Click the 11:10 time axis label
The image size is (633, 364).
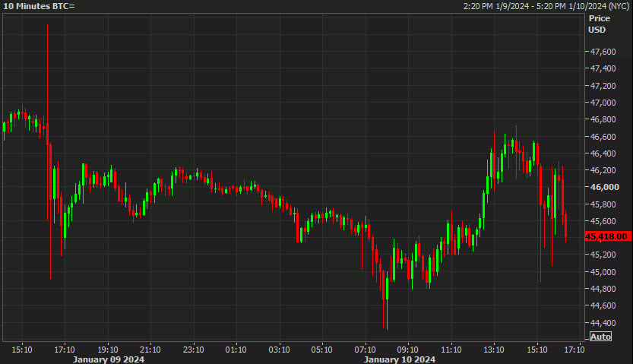451,350
